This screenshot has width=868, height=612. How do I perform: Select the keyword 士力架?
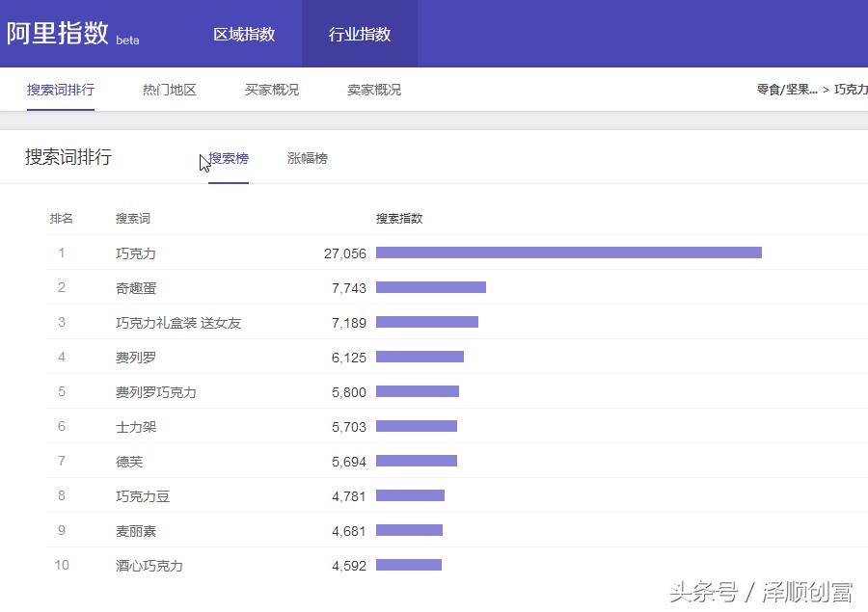[130, 426]
